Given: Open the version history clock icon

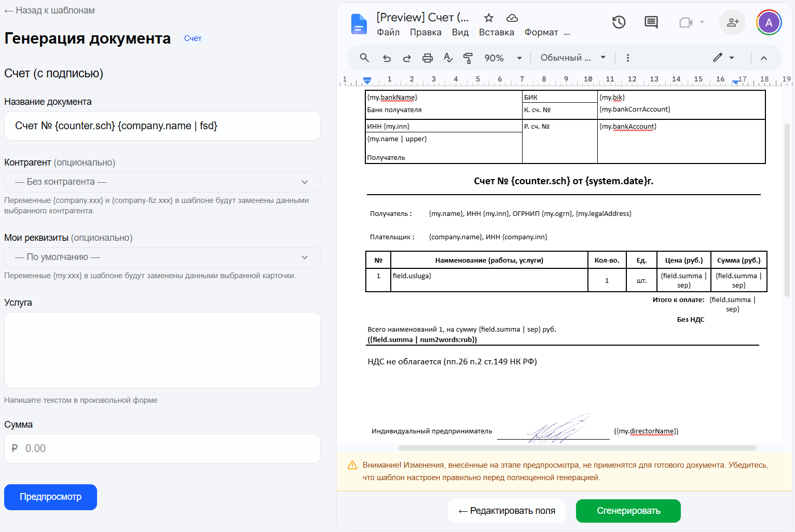Looking at the screenshot, I should pos(619,22).
